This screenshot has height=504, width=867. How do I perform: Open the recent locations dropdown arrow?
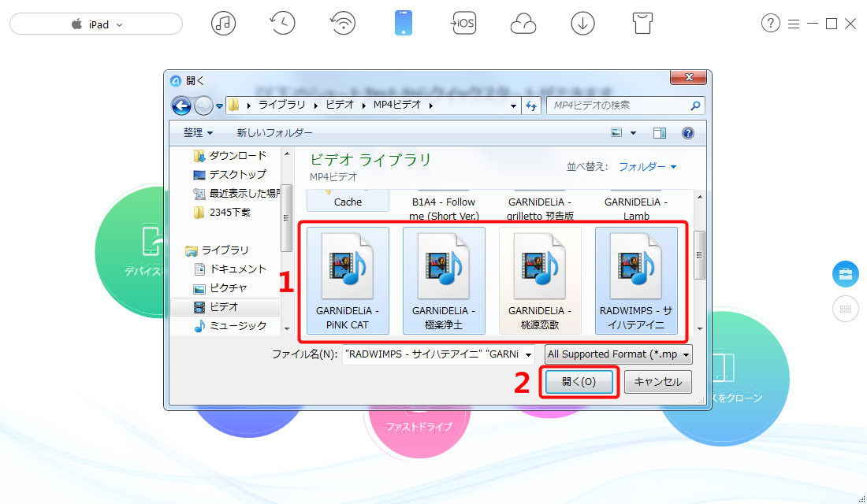pyautogui.click(x=220, y=106)
